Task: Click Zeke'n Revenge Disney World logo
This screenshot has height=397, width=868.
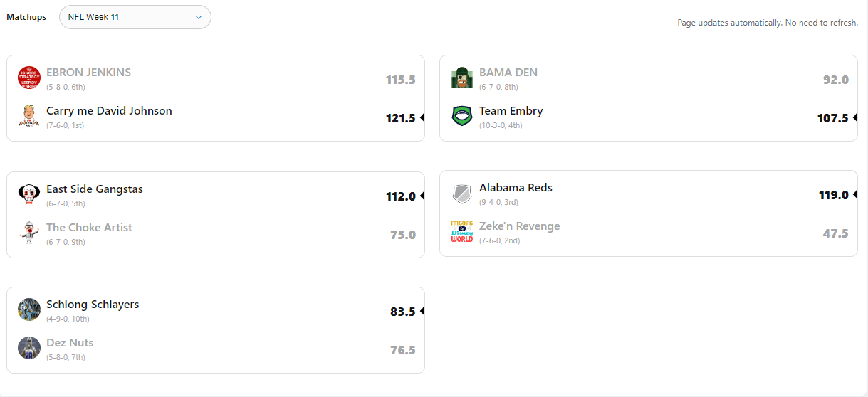Action: pyautogui.click(x=462, y=231)
